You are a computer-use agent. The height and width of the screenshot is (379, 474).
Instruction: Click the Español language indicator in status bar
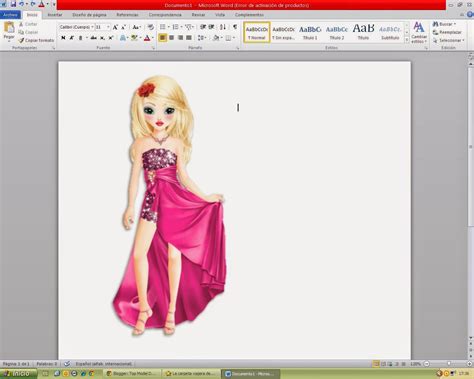click(x=103, y=364)
